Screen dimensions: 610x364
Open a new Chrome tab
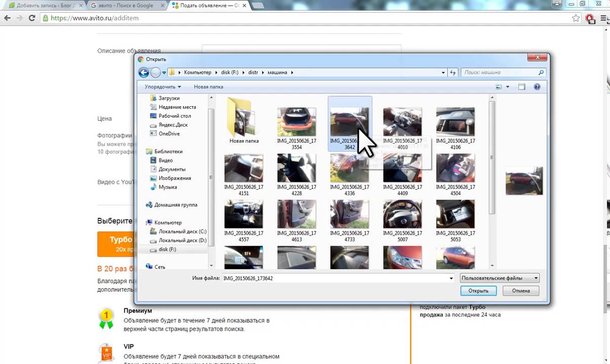pyautogui.click(x=257, y=5)
